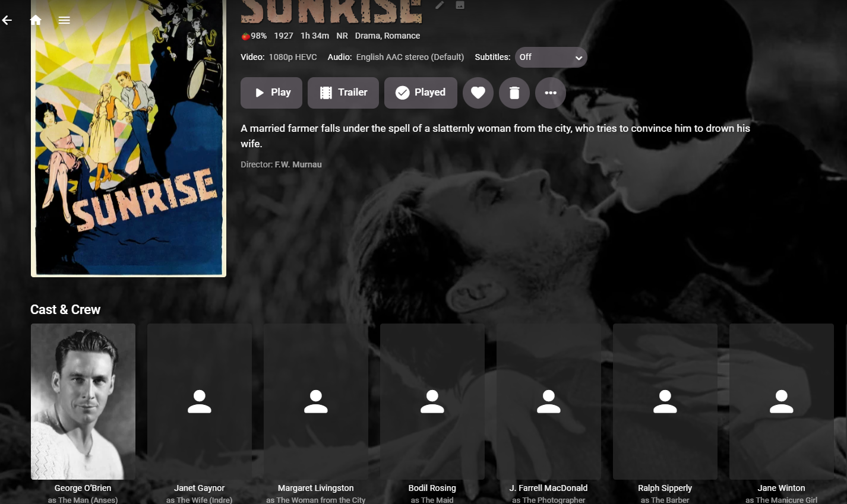
Task: Click the tomato rating icon
Action: [x=245, y=36]
